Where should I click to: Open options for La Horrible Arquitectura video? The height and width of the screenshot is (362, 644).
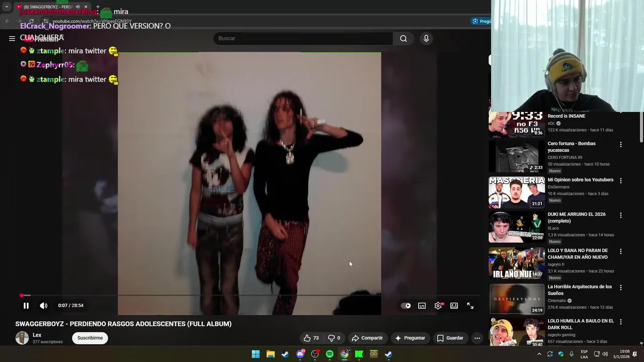pos(621,288)
